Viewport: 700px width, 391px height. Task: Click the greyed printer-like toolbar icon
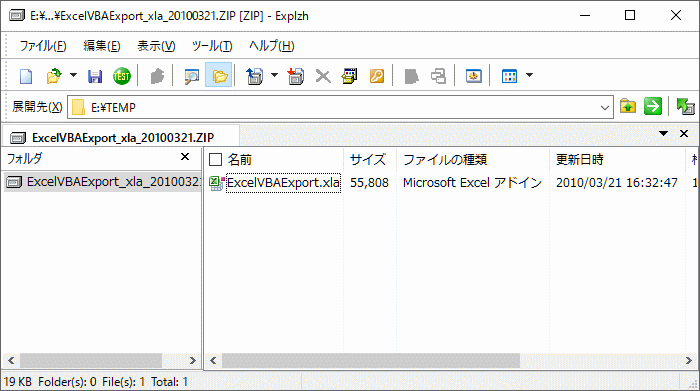click(438, 76)
